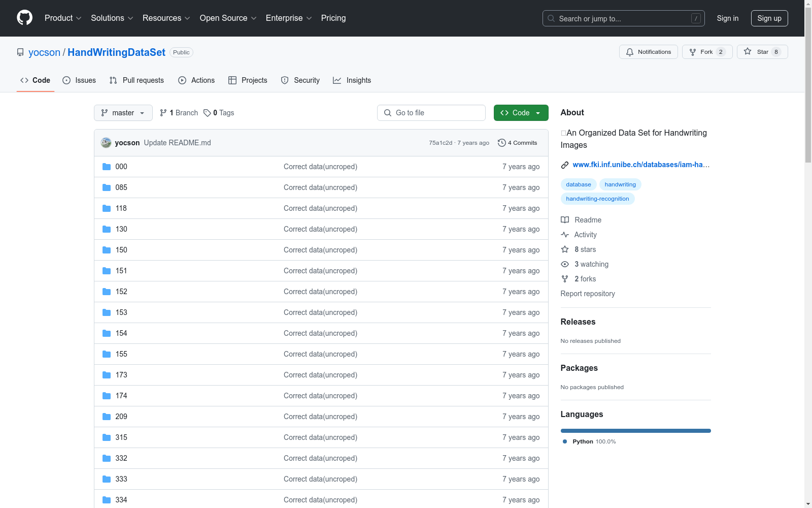Click the Sign up button
The image size is (812, 508).
769,18
